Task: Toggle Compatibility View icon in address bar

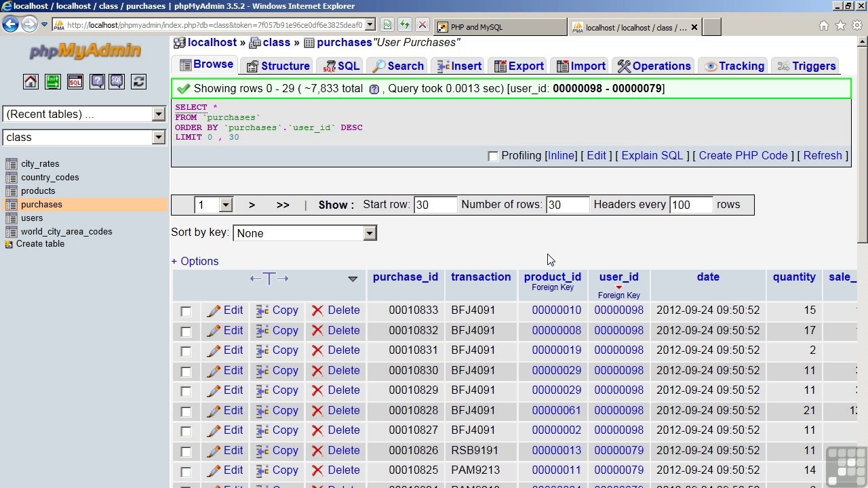Action: pos(387,25)
